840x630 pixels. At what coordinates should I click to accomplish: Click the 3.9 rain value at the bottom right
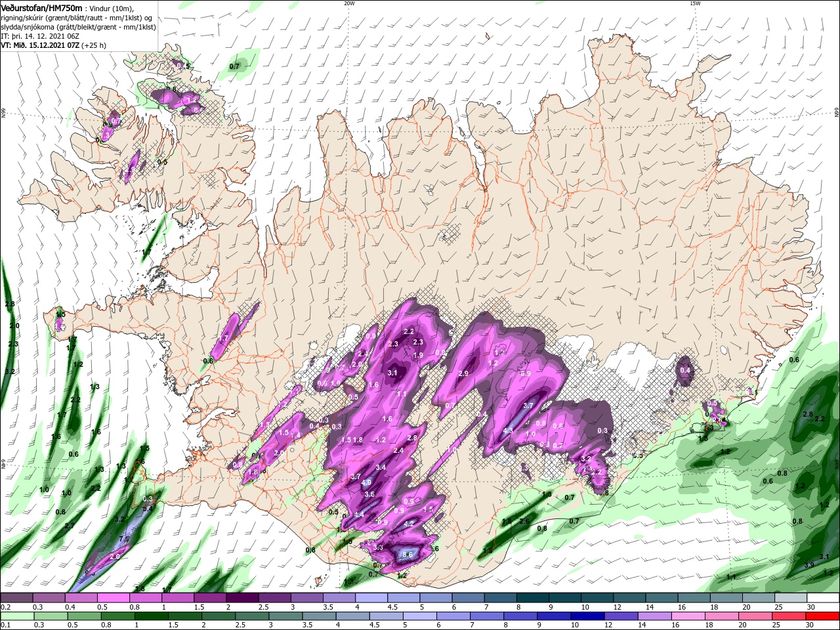point(809,565)
